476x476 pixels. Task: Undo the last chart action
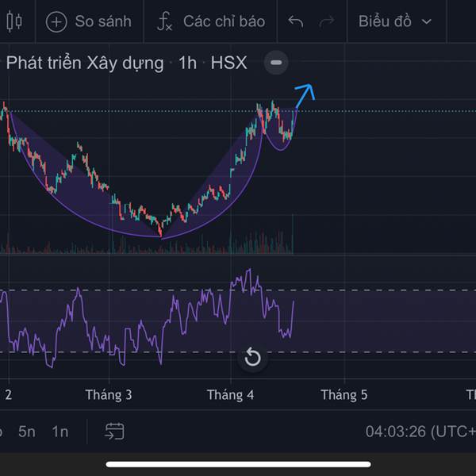tap(296, 21)
